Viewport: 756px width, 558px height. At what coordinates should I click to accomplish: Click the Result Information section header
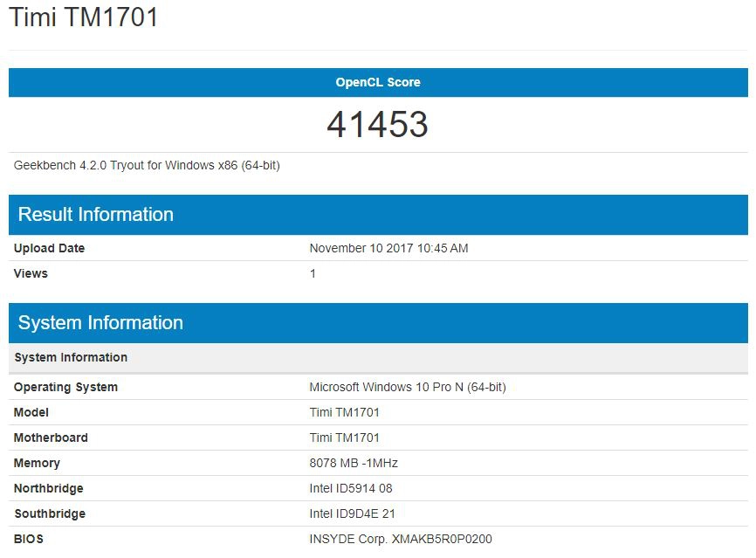tap(378, 215)
